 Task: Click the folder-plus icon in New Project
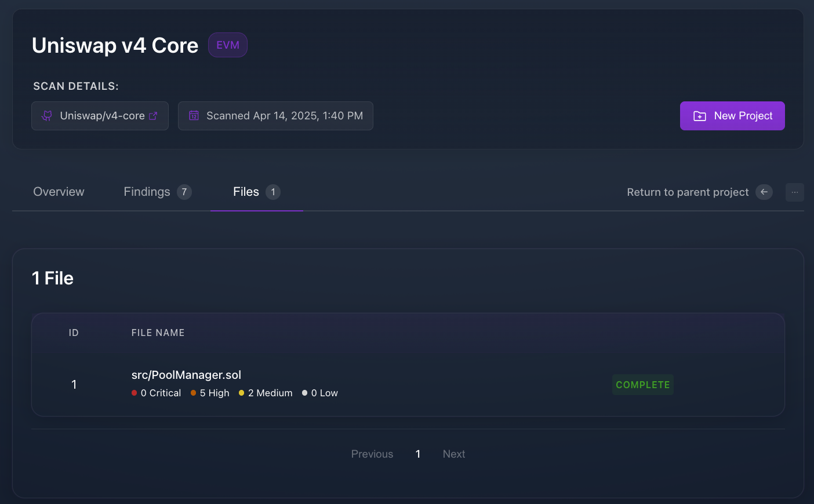pyautogui.click(x=700, y=116)
